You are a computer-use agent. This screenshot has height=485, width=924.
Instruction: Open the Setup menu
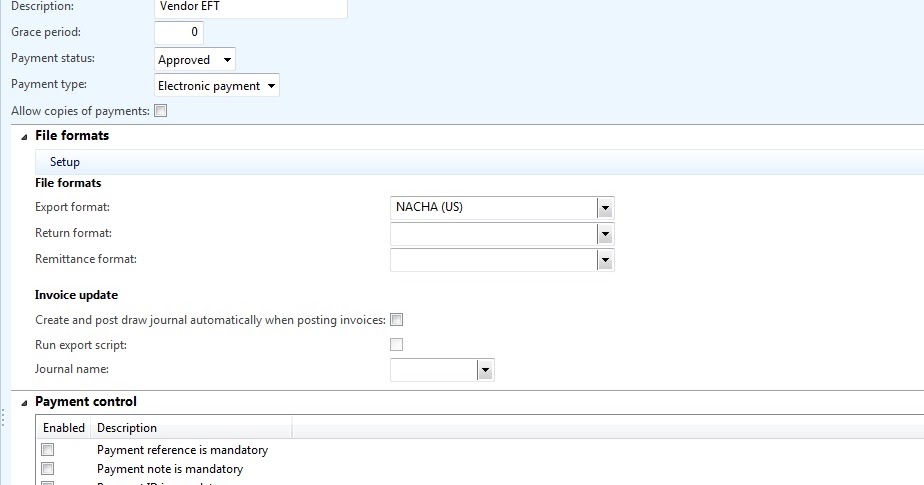(65, 162)
